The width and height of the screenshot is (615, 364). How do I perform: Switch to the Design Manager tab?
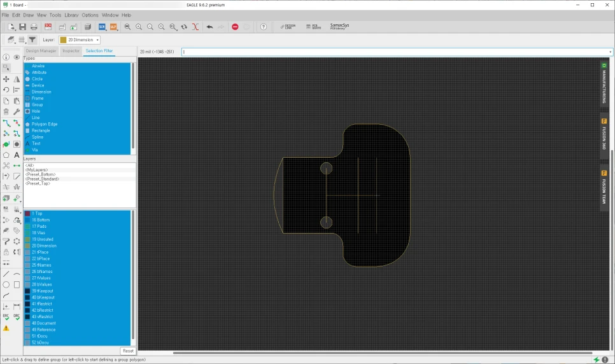(x=41, y=51)
